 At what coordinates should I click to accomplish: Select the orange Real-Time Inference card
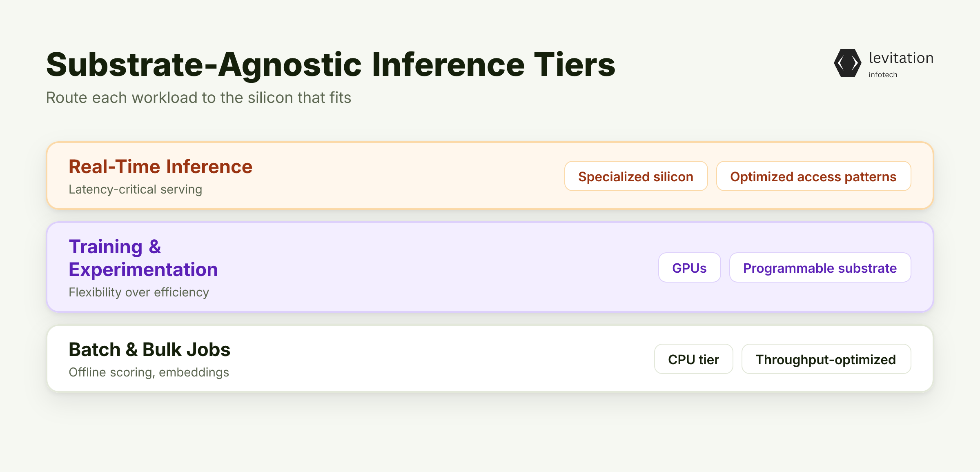pos(490,176)
